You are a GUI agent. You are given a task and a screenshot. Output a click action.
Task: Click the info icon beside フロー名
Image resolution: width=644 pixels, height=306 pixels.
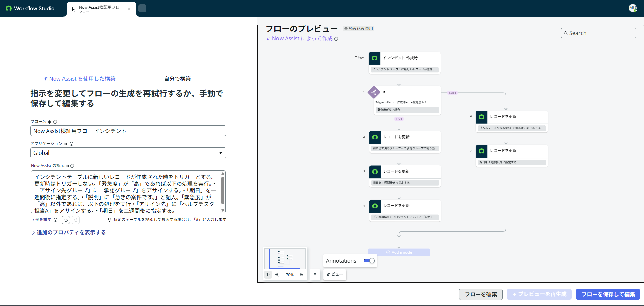point(55,122)
